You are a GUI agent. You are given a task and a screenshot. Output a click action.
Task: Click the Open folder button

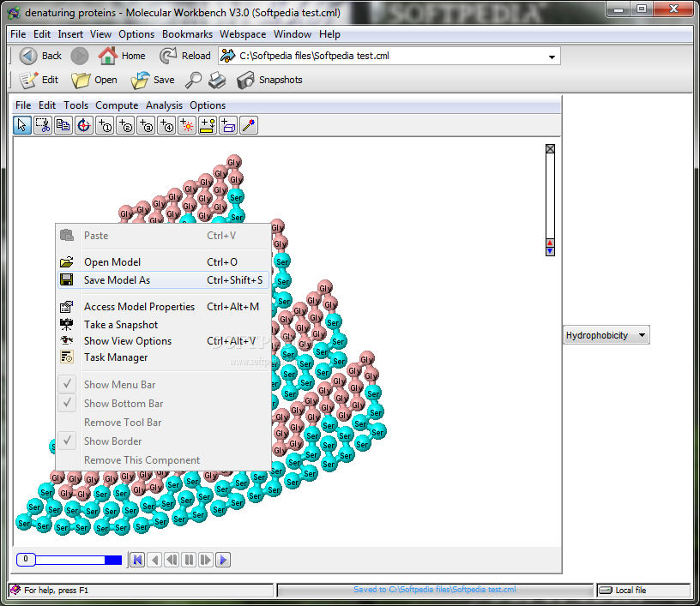point(94,80)
